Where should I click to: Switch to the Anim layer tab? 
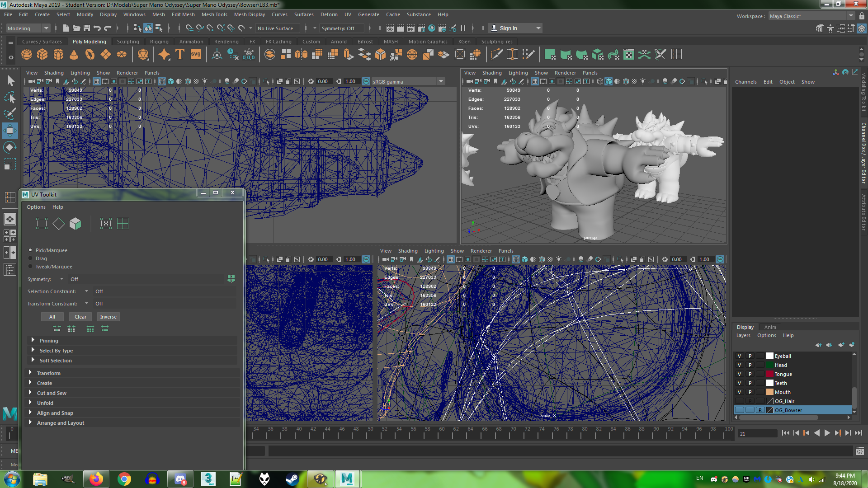tap(770, 327)
